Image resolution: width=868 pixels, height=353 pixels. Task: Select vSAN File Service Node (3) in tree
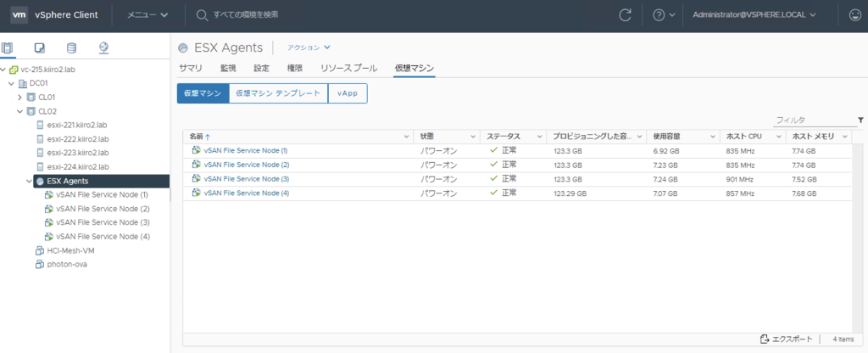pos(103,222)
